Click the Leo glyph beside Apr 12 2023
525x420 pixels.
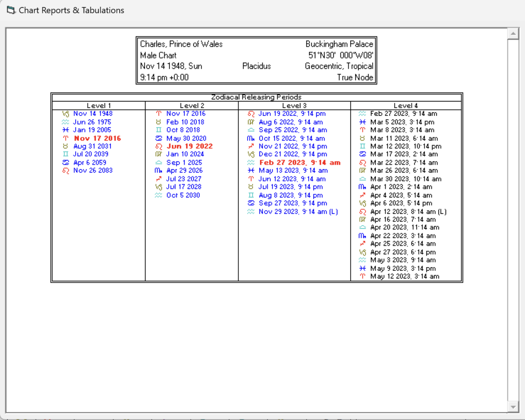(362, 211)
